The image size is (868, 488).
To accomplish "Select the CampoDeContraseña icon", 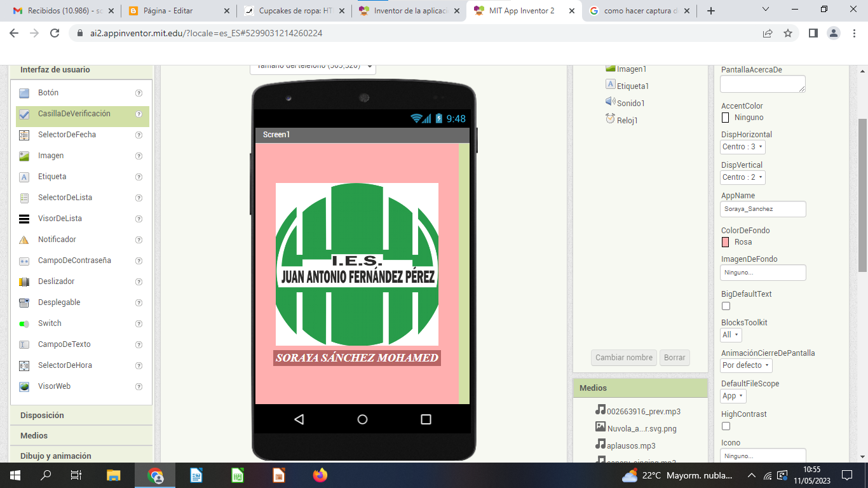I will pos(24,261).
